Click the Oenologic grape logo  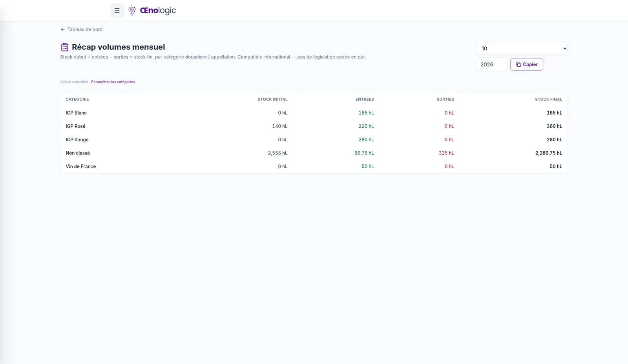click(x=132, y=11)
